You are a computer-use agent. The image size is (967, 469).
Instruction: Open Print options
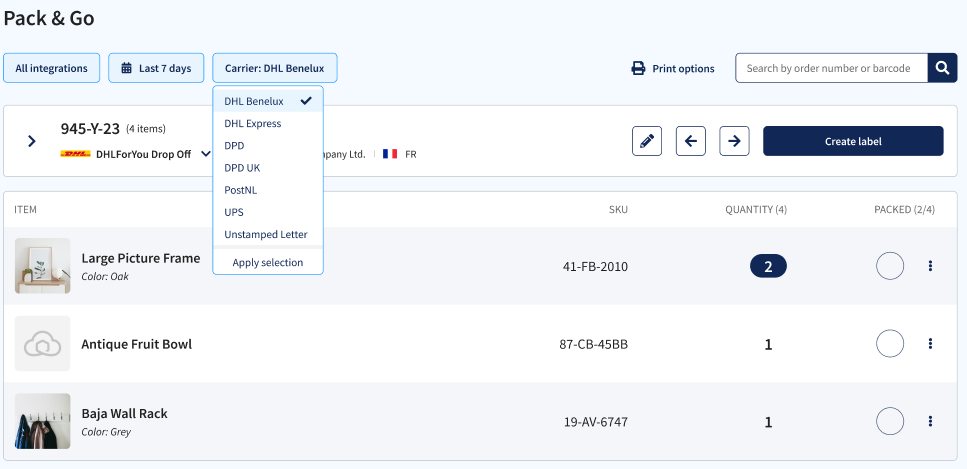(673, 68)
